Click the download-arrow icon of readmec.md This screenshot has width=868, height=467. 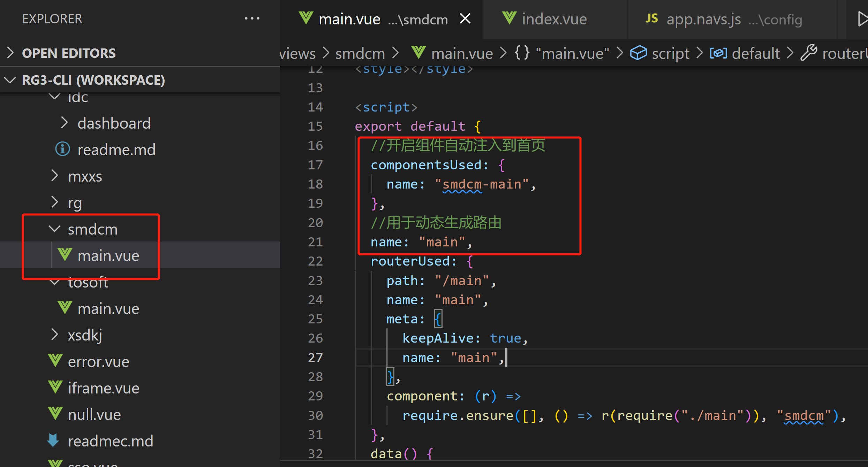tap(53, 440)
